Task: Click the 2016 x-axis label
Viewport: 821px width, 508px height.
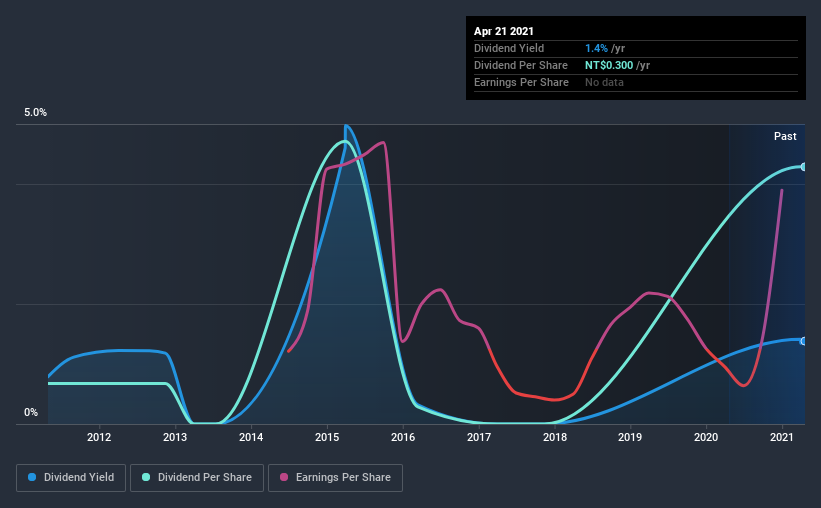Action: [403, 437]
